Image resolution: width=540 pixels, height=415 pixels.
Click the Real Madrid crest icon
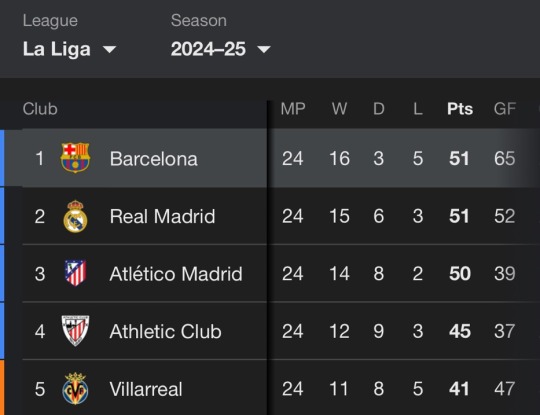pos(75,216)
